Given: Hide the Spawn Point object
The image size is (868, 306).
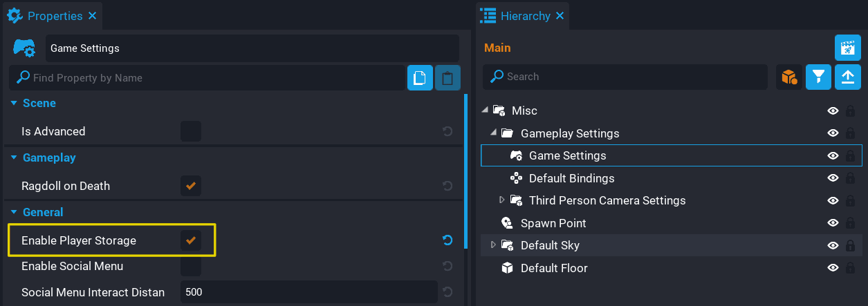Looking at the screenshot, I should click(833, 223).
